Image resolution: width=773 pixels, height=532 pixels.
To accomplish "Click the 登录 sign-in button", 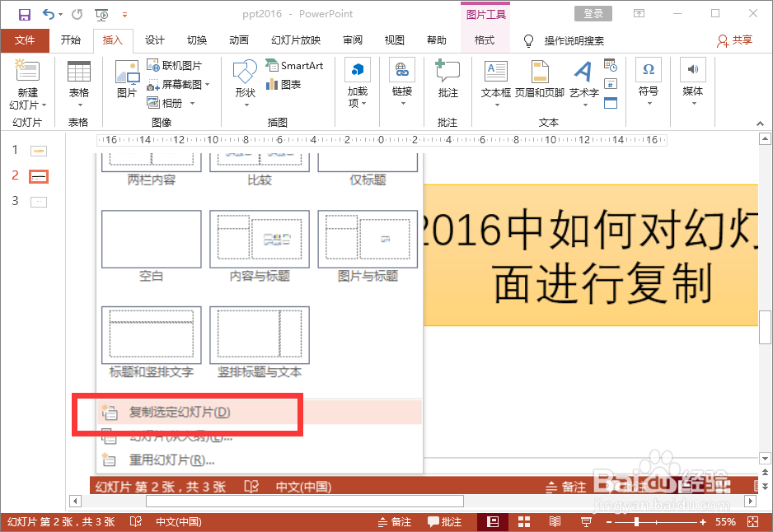I will pos(593,14).
